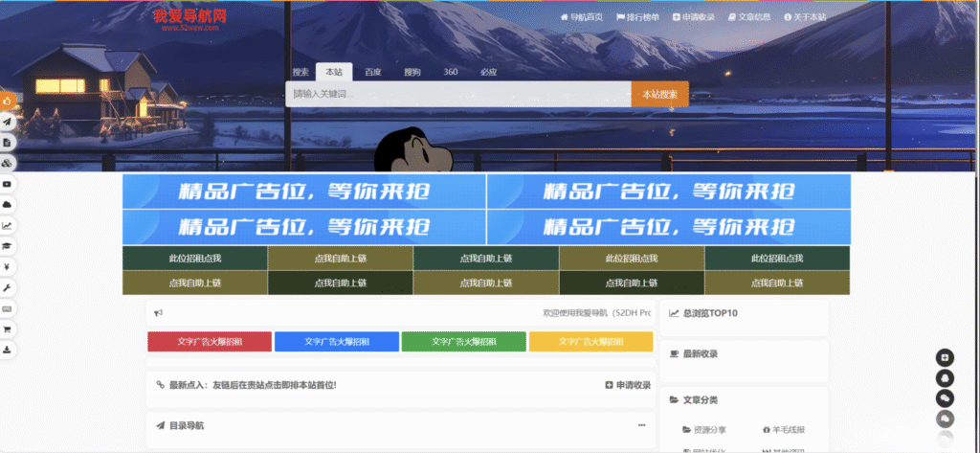Click the orange 本站搜索 button
The image size is (980, 453).
(x=660, y=94)
